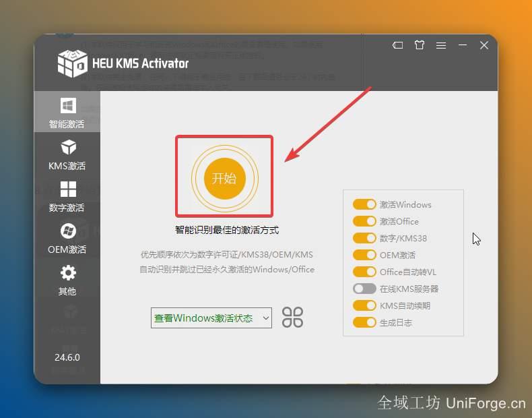Click the 优先顺序依次为数字许可证 description line
This screenshot has height=418, width=532.
[227, 254]
